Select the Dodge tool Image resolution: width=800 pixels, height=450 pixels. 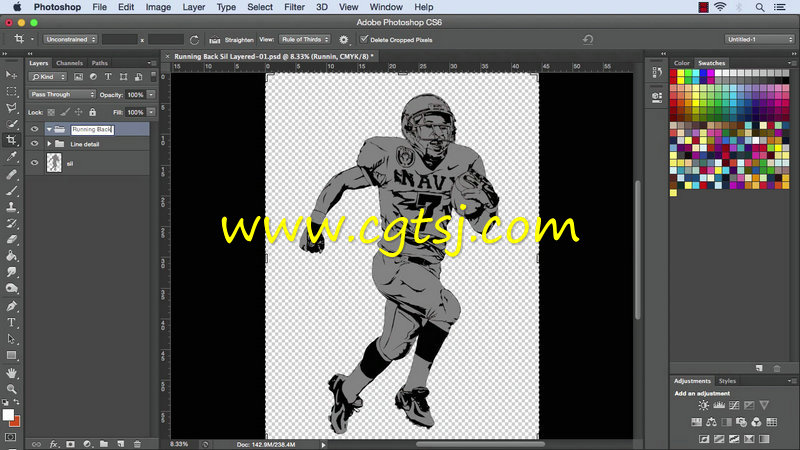click(x=11, y=288)
